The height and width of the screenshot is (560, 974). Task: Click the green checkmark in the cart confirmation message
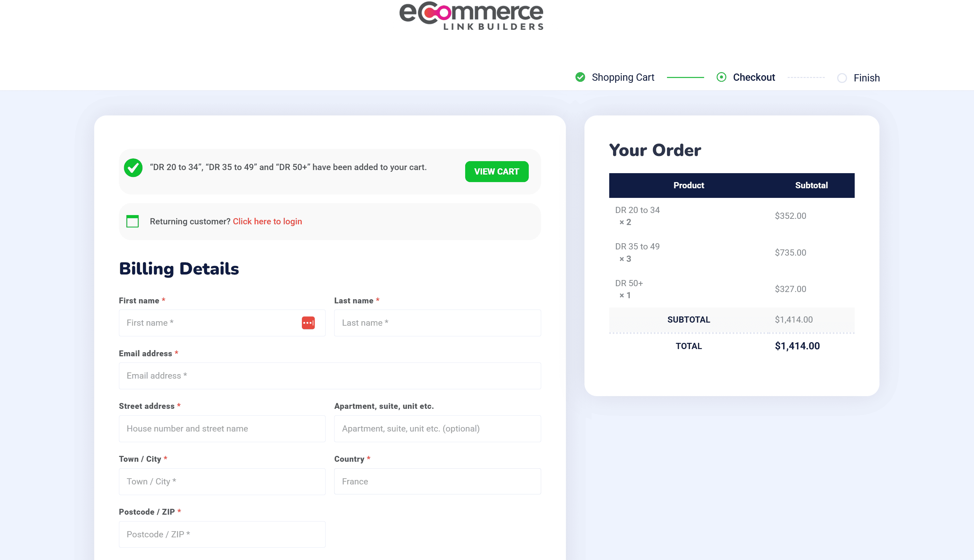point(133,167)
